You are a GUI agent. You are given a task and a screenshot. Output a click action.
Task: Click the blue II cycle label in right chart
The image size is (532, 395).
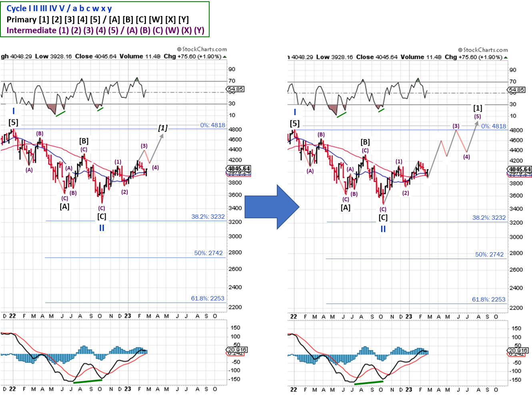(x=383, y=229)
